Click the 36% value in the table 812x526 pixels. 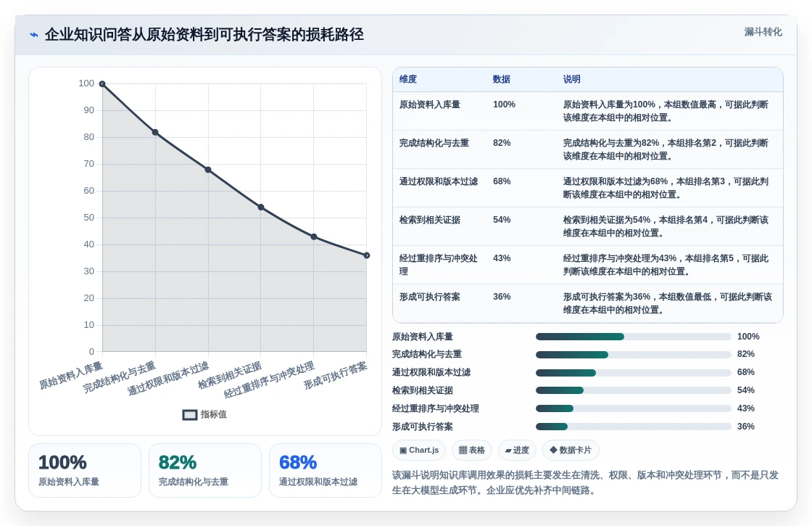pyautogui.click(x=502, y=297)
